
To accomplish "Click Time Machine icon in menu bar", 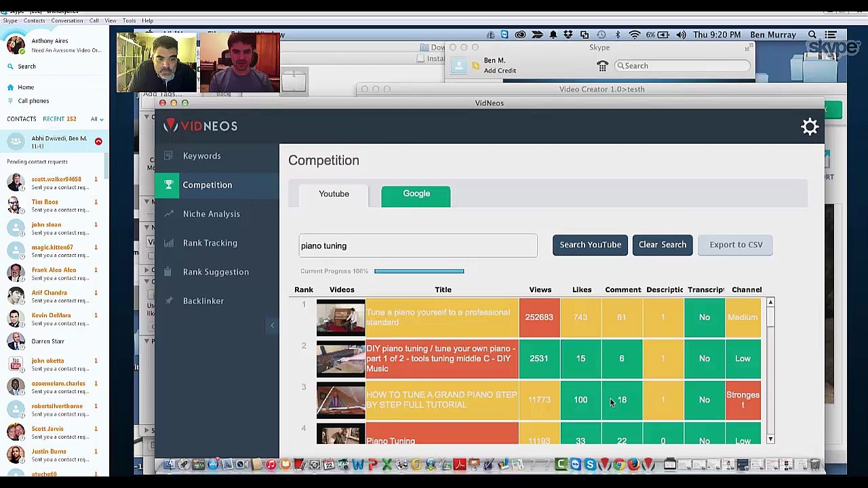I will pos(601,35).
